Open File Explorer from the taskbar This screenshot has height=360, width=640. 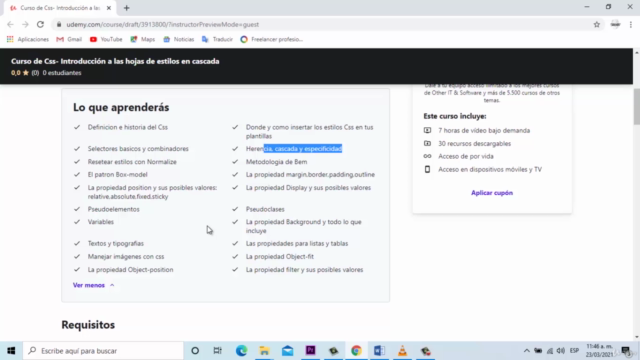pos(264,351)
